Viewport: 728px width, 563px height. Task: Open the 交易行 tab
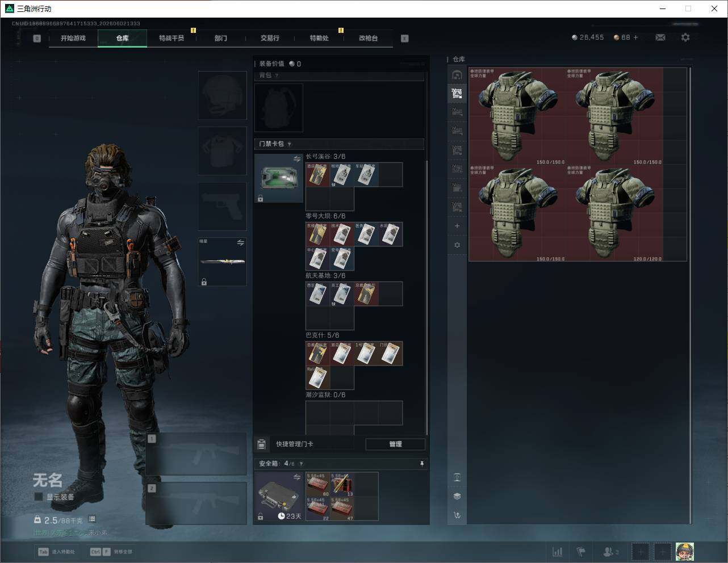[270, 38]
